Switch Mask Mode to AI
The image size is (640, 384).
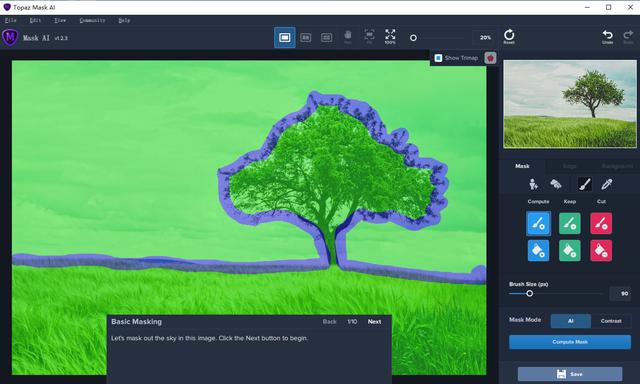pos(571,321)
